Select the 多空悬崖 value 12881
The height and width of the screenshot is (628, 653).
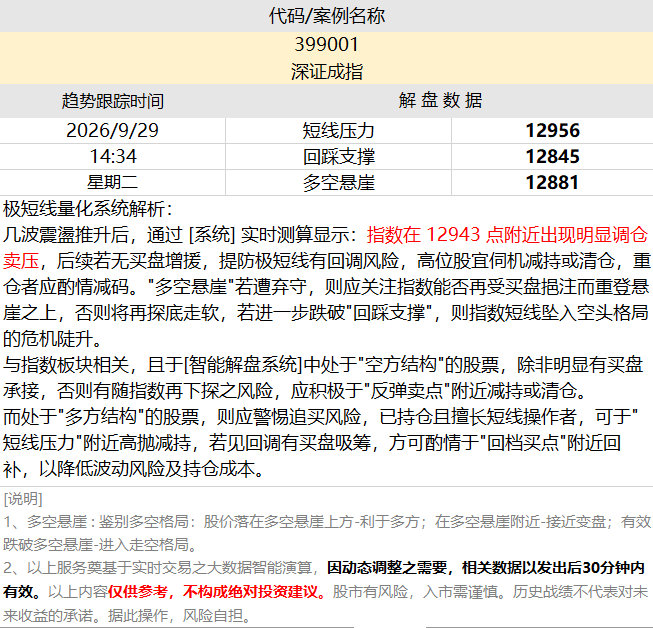tap(552, 182)
